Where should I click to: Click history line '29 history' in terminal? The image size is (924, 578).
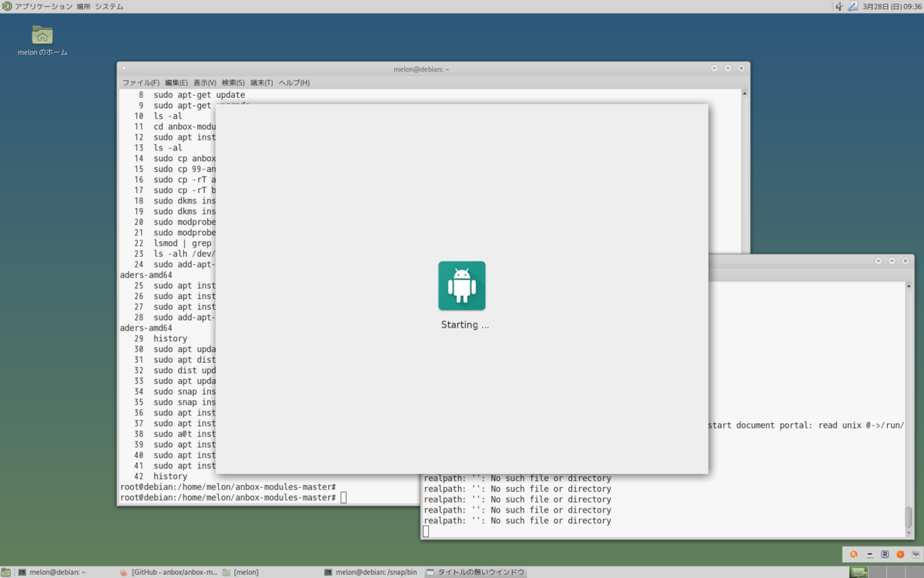pos(160,338)
